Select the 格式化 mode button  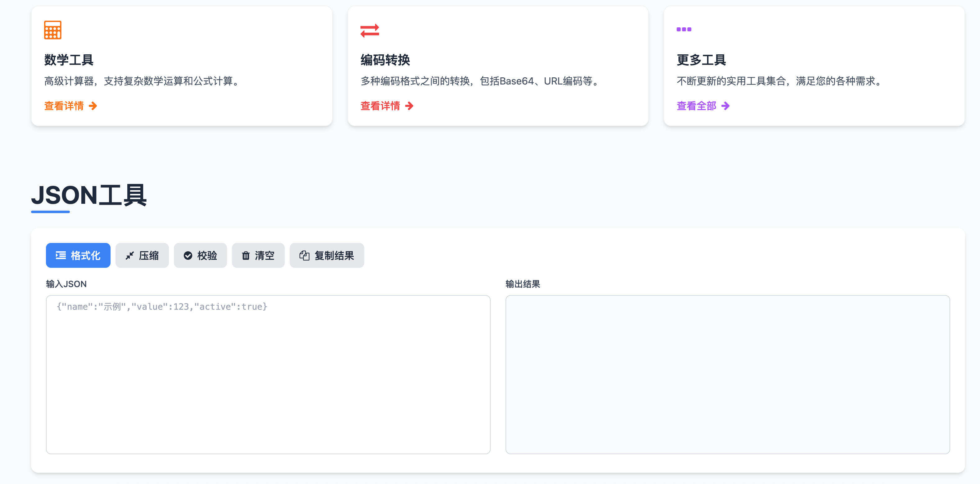pos(78,255)
